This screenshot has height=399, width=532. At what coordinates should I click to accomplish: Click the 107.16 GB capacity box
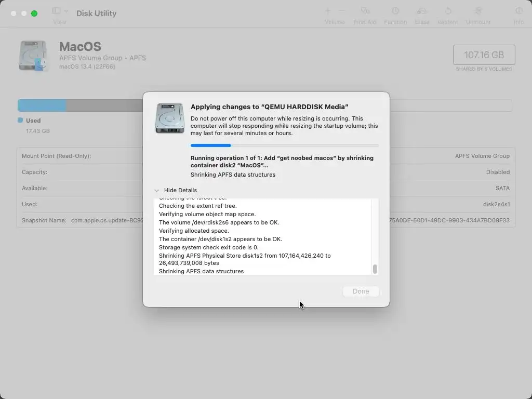[484, 55]
